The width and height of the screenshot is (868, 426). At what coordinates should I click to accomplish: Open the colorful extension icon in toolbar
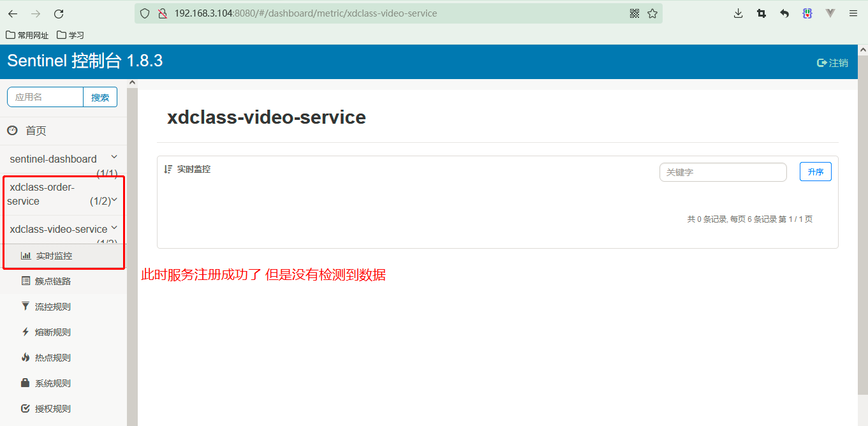[x=807, y=13]
